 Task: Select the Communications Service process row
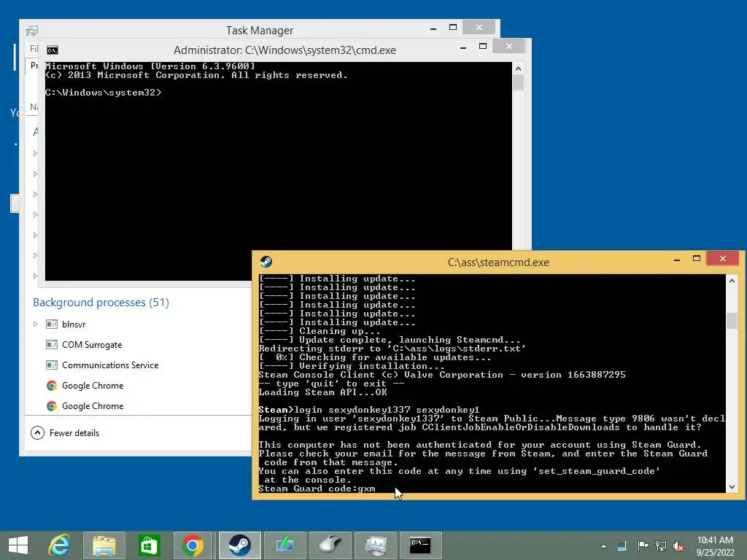pyautogui.click(x=138, y=365)
